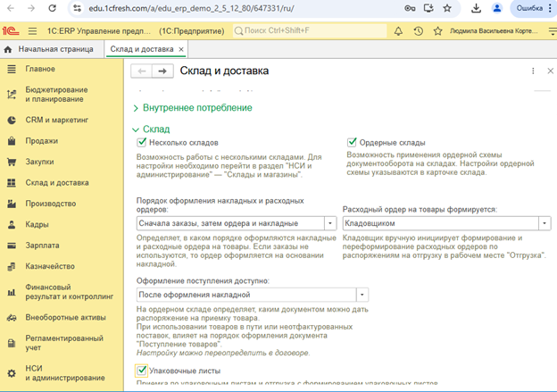Screen dimensions: 557x392
Task: Click the Сначала заказы, затем ордера field
Action: point(230,223)
